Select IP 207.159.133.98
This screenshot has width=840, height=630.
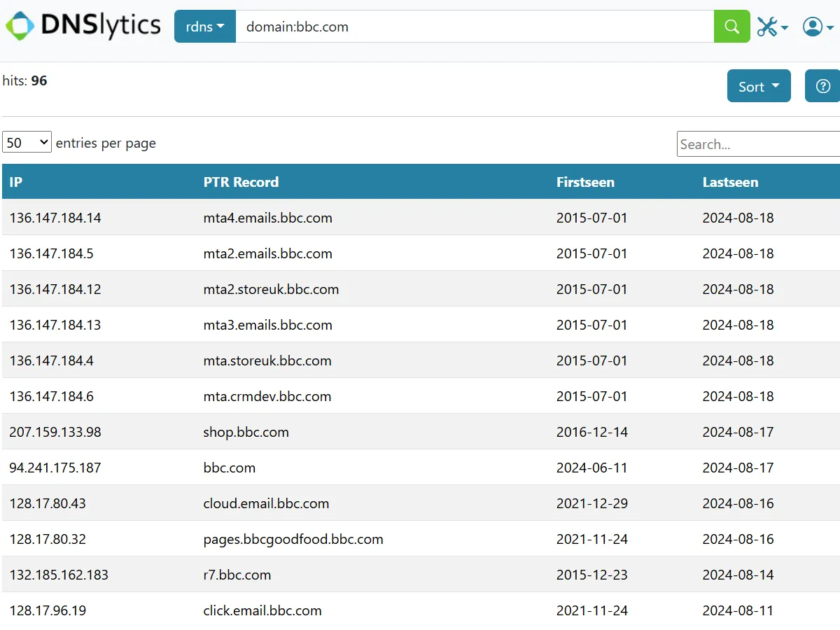[55, 432]
